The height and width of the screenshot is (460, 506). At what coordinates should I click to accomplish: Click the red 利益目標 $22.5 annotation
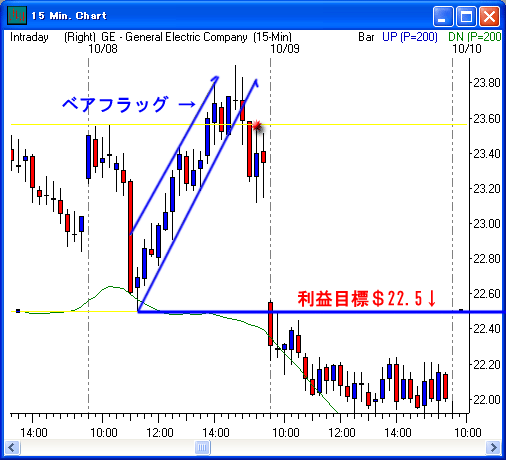pyautogui.click(x=367, y=298)
